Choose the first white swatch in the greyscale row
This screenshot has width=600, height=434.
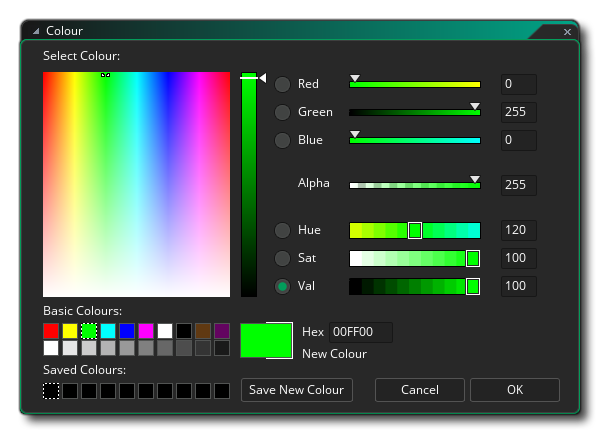pyautogui.click(x=51, y=348)
